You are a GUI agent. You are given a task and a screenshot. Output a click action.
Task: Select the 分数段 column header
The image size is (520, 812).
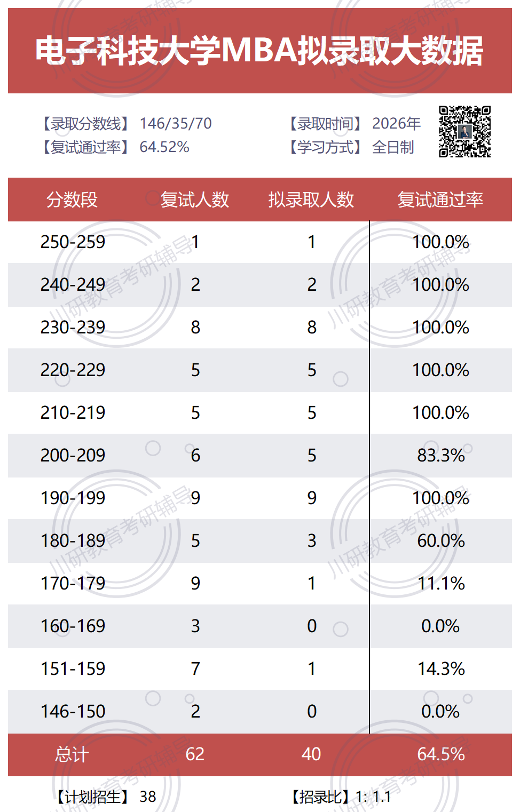coord(72,200)
